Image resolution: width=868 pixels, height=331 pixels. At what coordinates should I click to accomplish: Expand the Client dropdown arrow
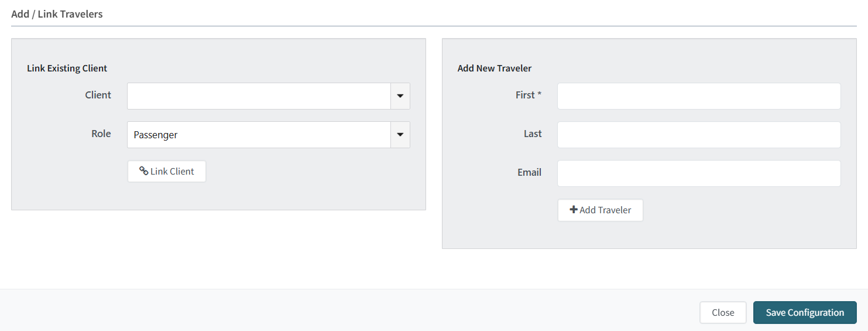(400, 96)
